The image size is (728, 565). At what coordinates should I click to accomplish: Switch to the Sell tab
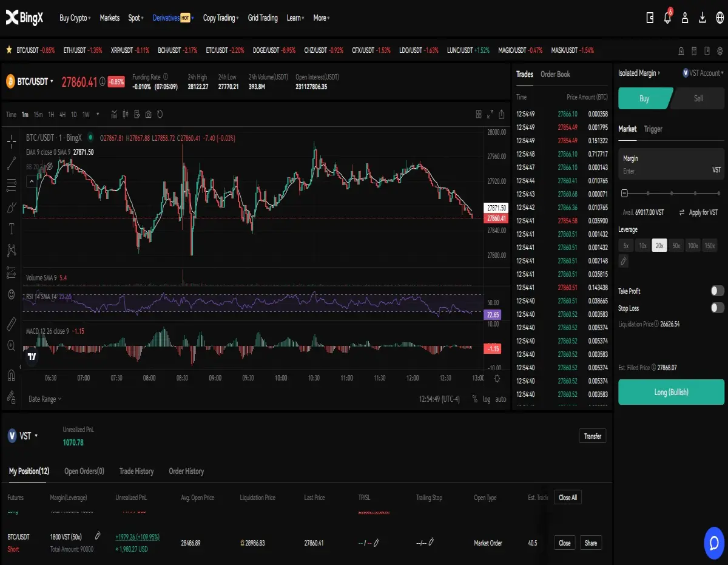(698, 98)
